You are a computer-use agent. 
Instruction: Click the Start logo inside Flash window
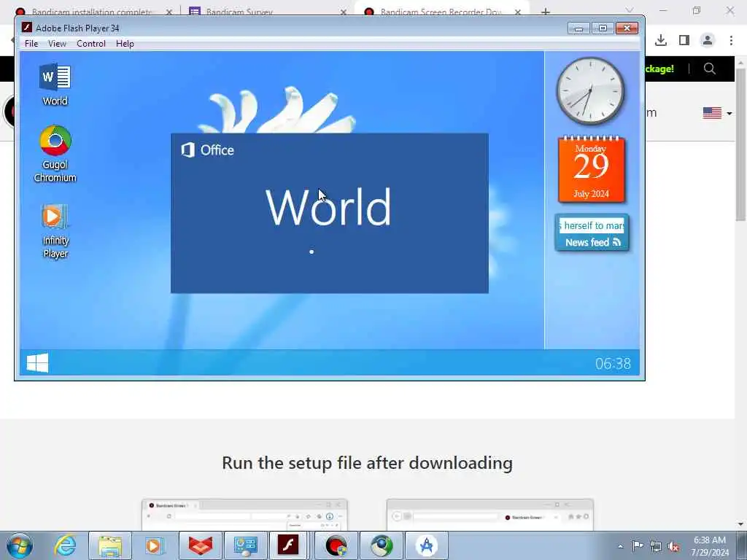point(37,363)
